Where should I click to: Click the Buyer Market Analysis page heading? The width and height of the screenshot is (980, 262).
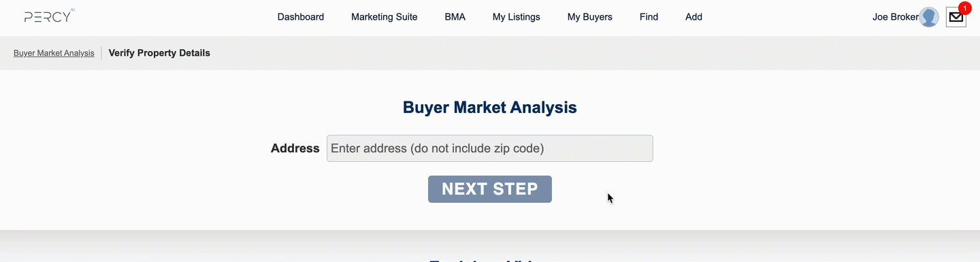(490, 108)
